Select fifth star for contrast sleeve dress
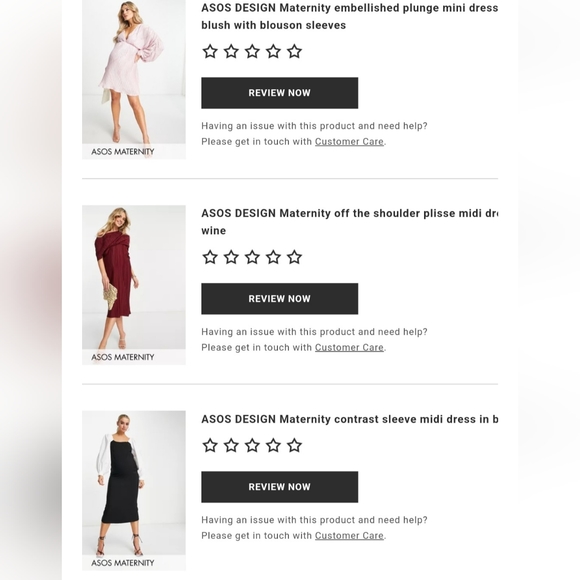 pos(294,445)
